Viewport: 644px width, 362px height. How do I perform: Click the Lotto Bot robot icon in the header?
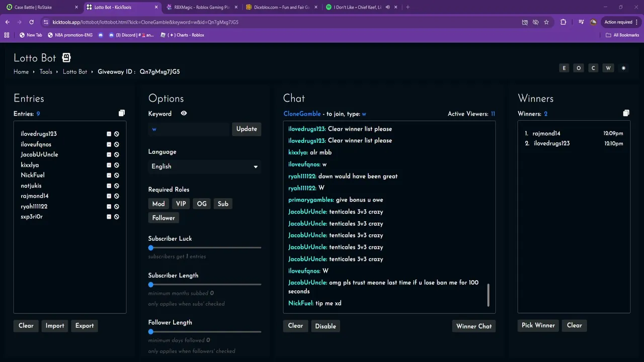tap(66, 58)
